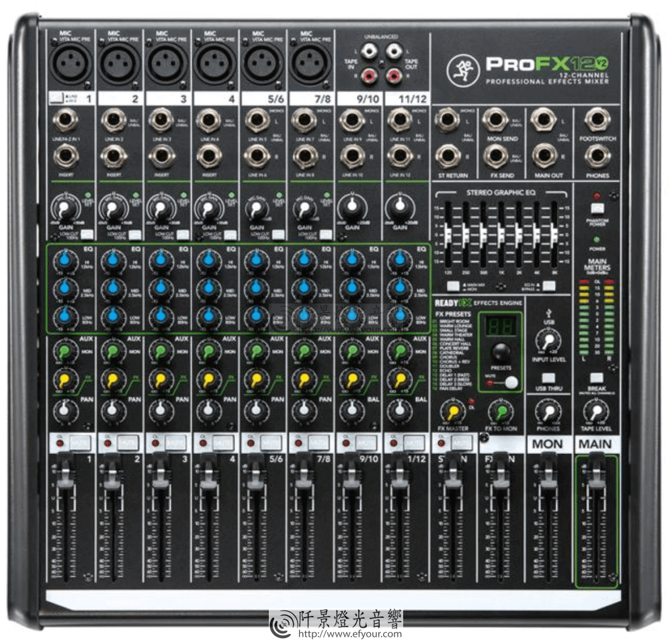Toggle the graphic EQ In/Bypass switch
The height and width of the screenshot is (640, 672).
click(549, 285)
